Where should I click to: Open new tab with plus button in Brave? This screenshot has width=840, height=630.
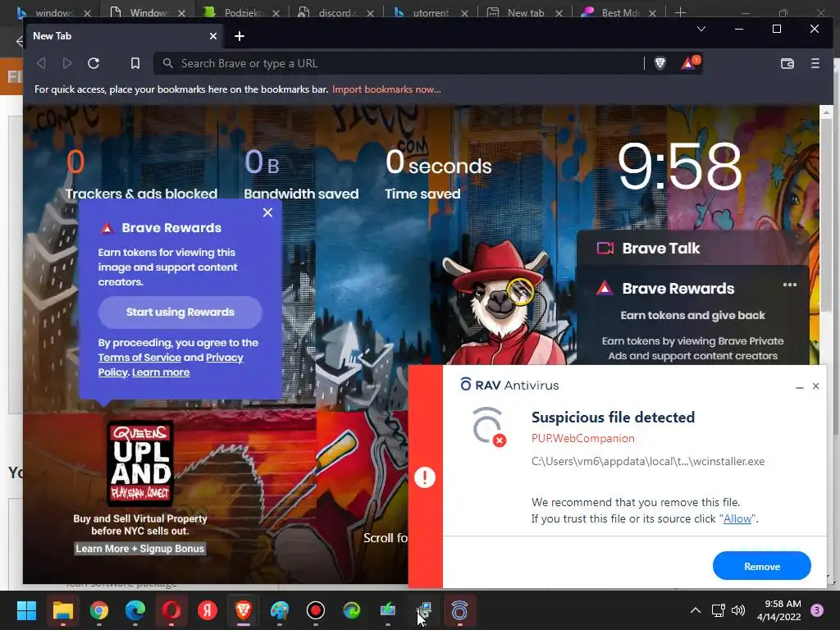[x=240, y=36]
